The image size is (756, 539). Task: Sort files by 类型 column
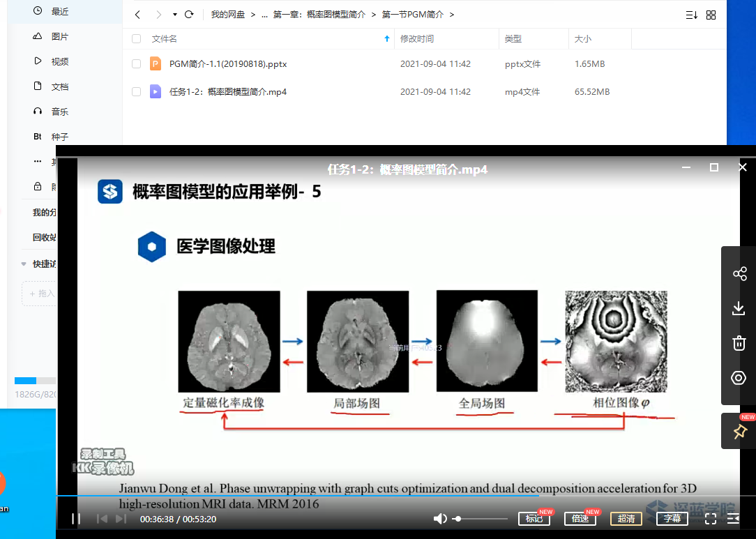click(513, 38)
